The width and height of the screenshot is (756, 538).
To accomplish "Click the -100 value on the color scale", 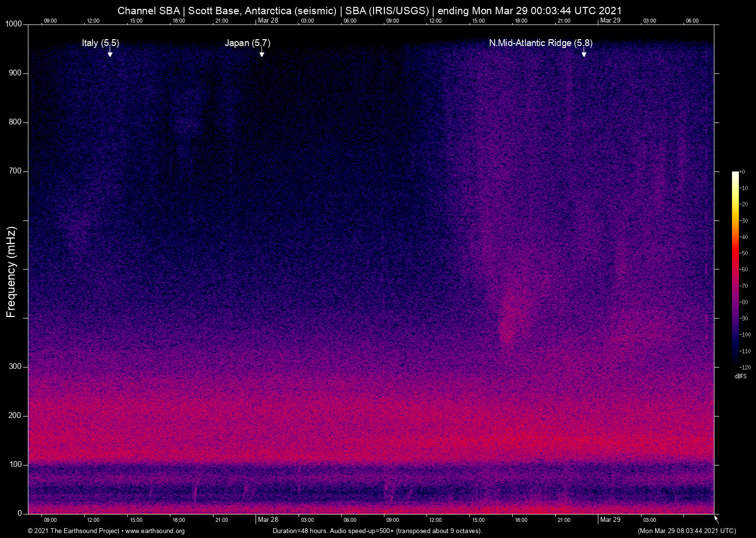I will coord(745,335).
